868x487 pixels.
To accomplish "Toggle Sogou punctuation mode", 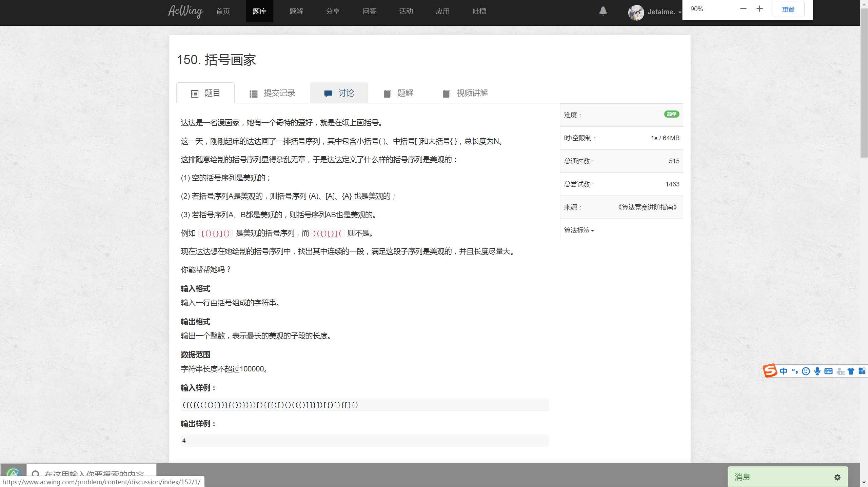I will [795, 371].
